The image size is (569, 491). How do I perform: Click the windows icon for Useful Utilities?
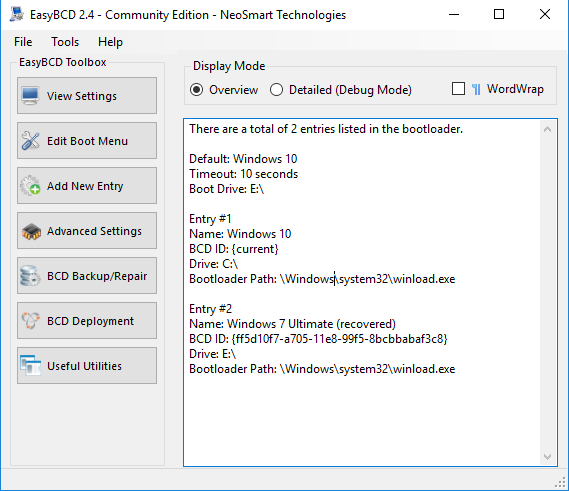point(30,366)
